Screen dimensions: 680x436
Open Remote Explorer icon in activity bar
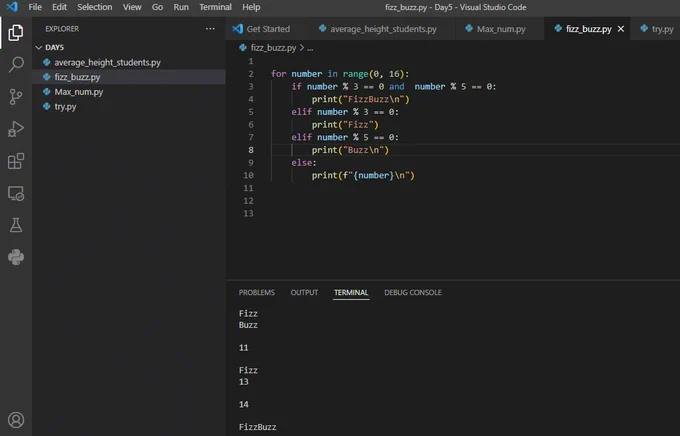pos(16,193)
